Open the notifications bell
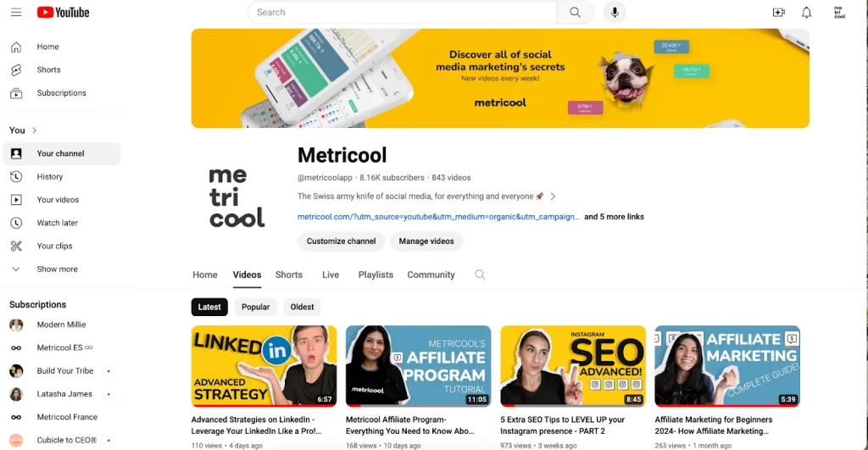 point(807,12)
